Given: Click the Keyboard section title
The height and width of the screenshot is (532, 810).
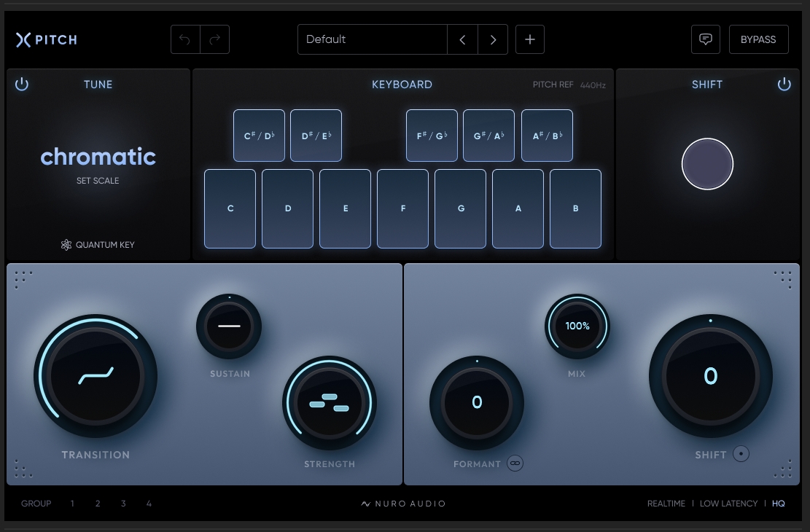Looking at the screenshot, I should pyautogui.click(x=402, y=85).
